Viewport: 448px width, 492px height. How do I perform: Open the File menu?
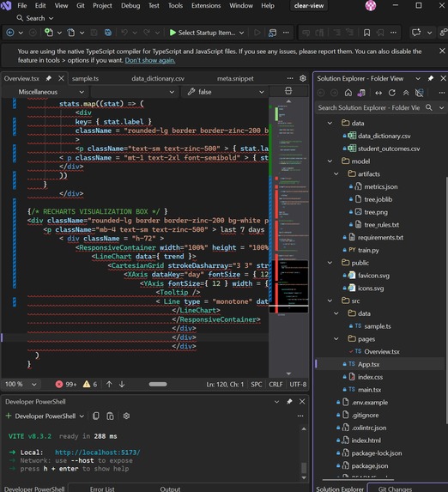22,6
